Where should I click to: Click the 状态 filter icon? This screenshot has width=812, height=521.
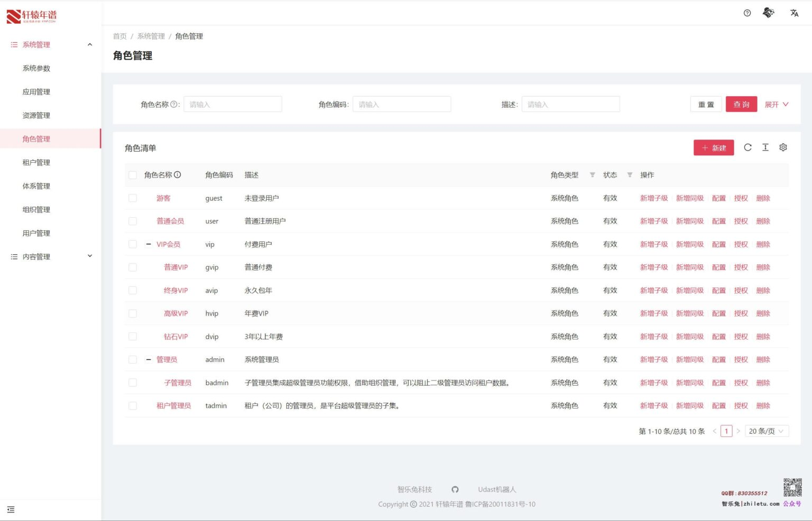point(630,175)
